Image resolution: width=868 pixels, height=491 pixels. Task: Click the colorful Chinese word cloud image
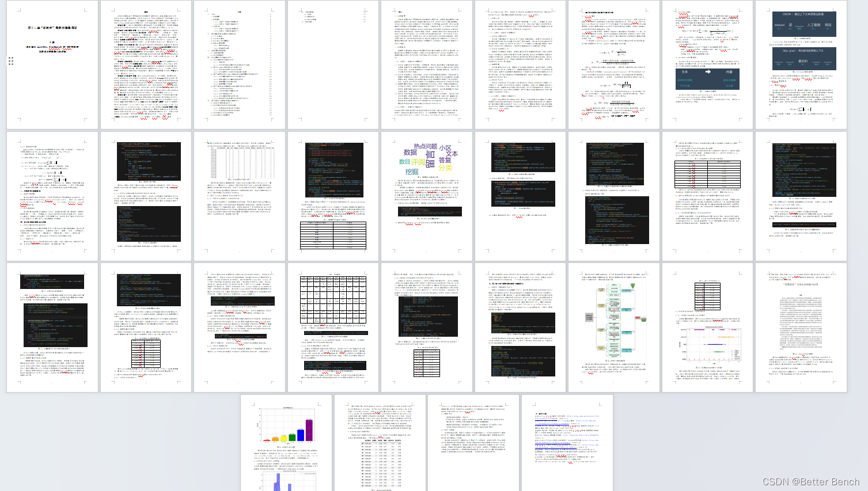429,159
